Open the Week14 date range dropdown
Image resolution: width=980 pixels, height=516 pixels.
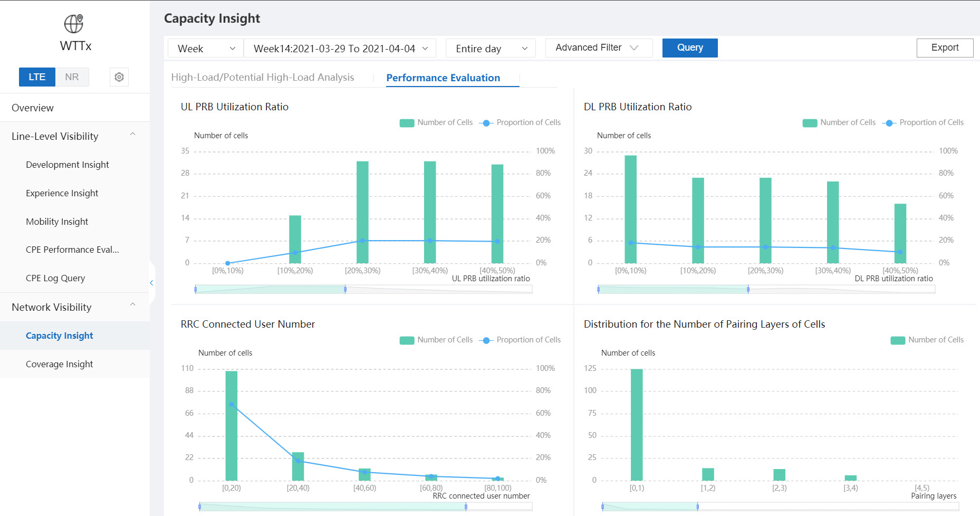pyautogui.click(x=340, y=49)
